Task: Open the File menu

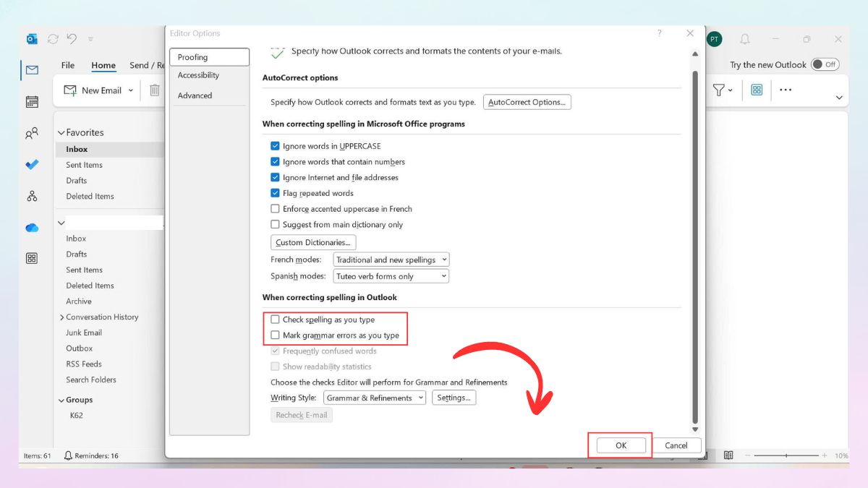Action: pos(68,65)
